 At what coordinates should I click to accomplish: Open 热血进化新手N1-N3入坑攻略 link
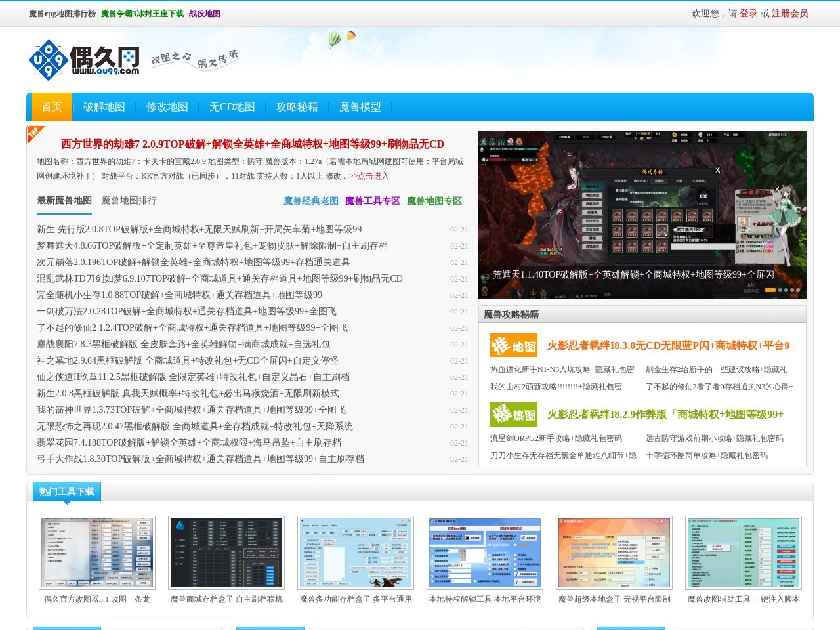click(x=562, y=369)
